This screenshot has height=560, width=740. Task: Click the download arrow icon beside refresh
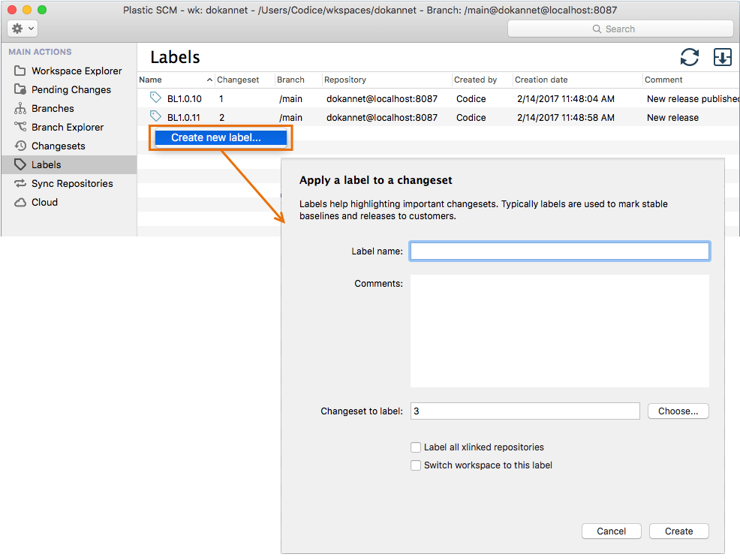(x=723, y=57)
